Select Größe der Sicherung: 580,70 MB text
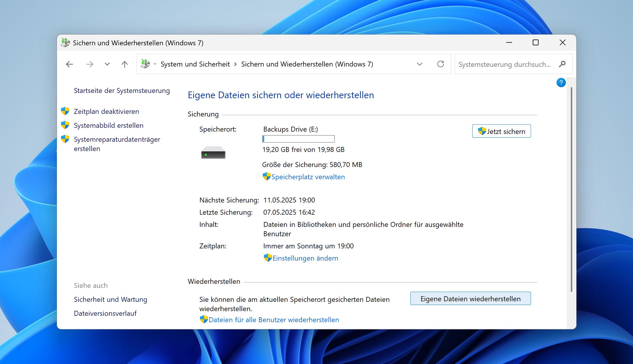633x364 pixels. click(312, 165)
